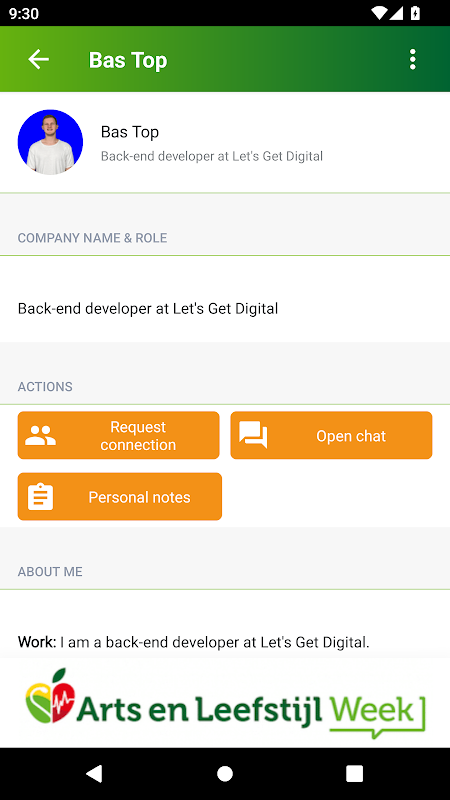
Task: Tap the COMPANY NAME & ROLE section header
Action: [92, 238]
